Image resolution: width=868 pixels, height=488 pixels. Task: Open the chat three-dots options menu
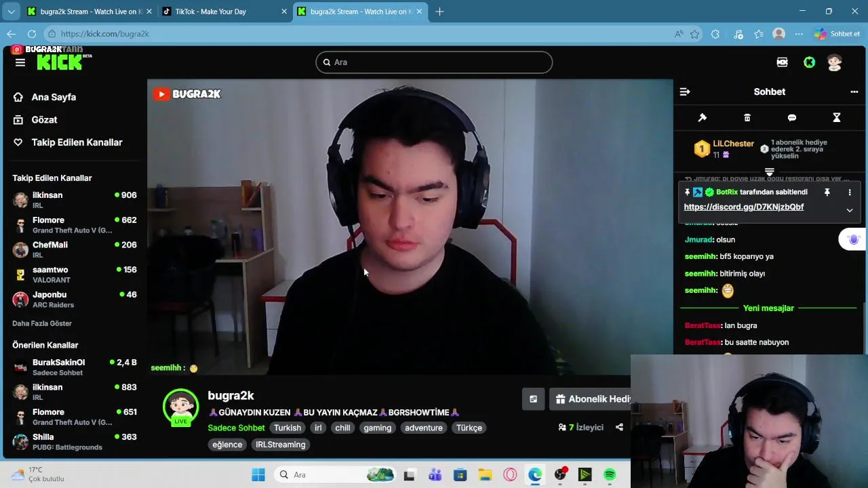point(854,91)
